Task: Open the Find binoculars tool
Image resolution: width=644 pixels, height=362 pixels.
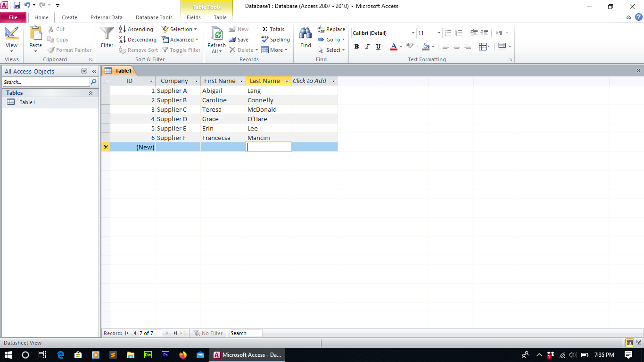Action: click(x=305, y=33)
